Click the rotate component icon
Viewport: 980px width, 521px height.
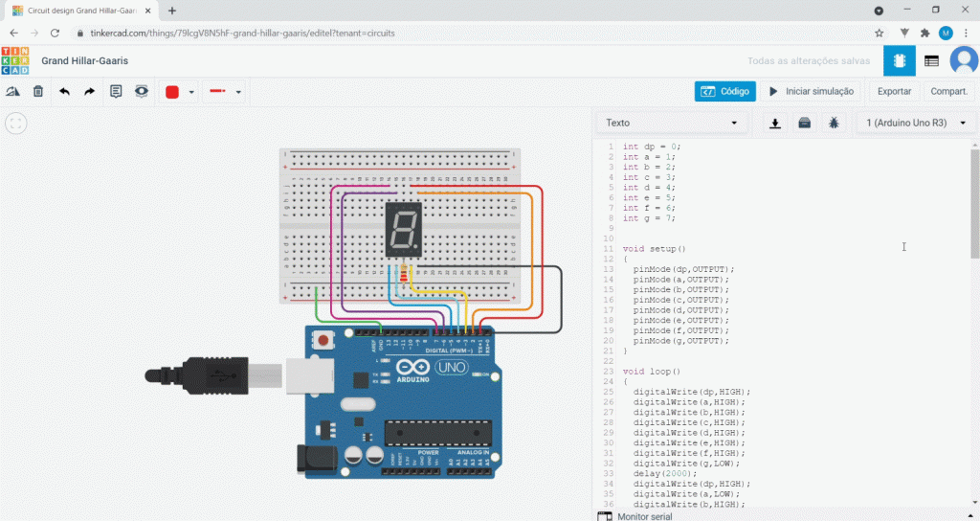click(x=13, y=92)
